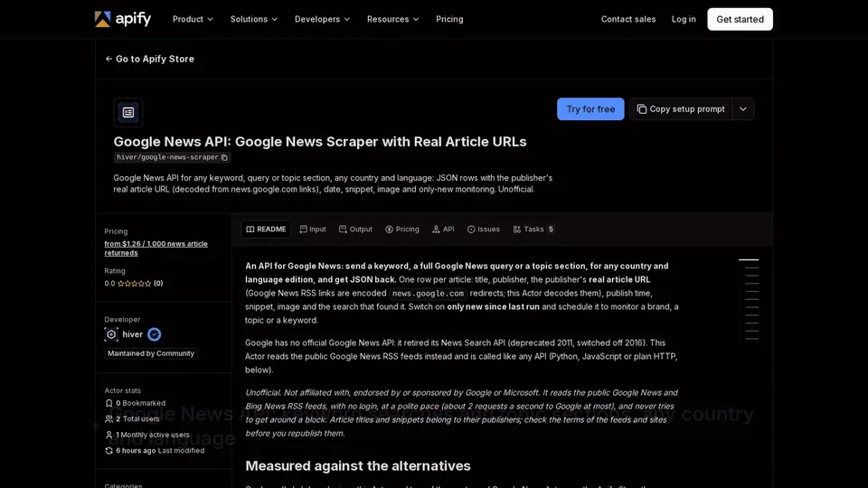This screenshot has width=868, height=488.
Task: Open the hiver developer profile
Action: click(132, 334)
